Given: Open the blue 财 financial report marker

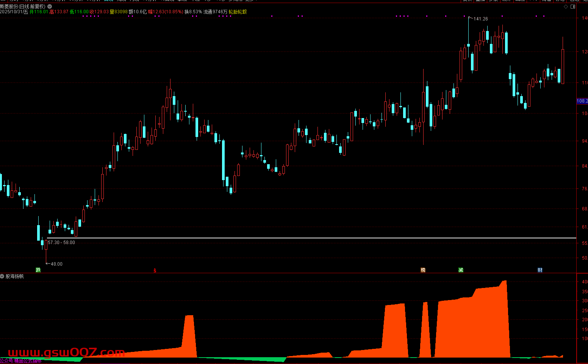Looking at the screenshot, I should coord(540,270).
